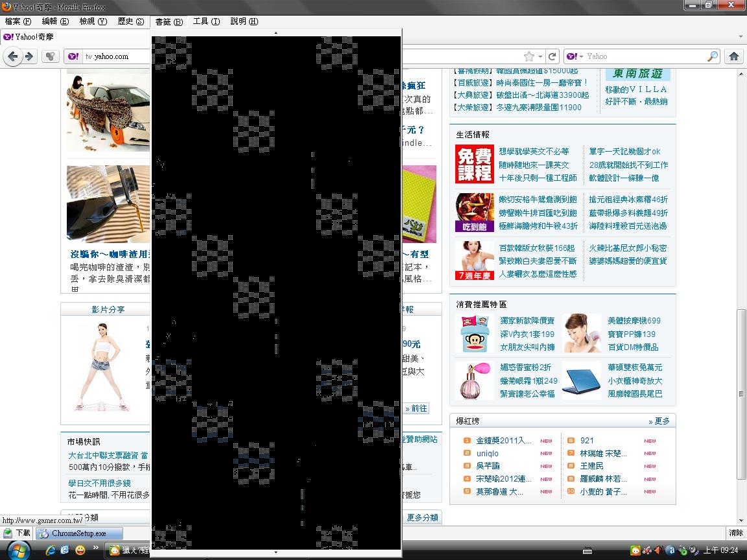
Task: Click the 更多 link in 爆紅榜
Action: point(659,421)
